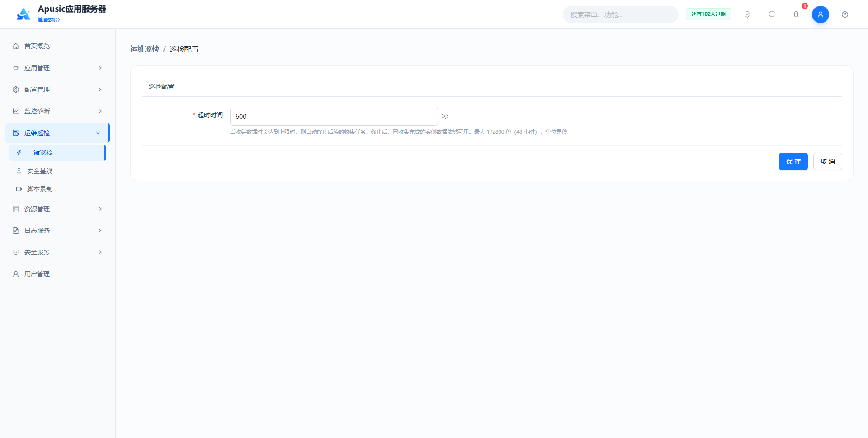
Task: Click the 巡检配置 breadcrumb text
Action: point(184,49)
